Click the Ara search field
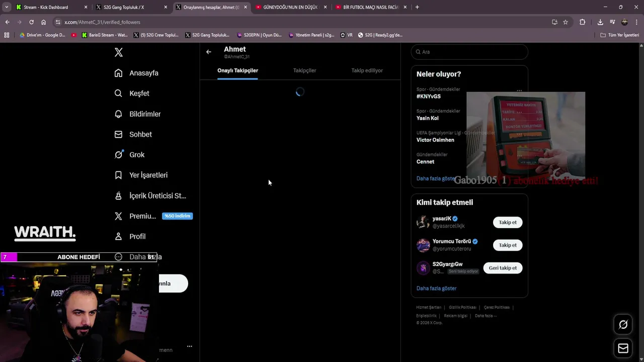Image resolution: width=644 pixels, height=362 pixels. pos(469,52)
